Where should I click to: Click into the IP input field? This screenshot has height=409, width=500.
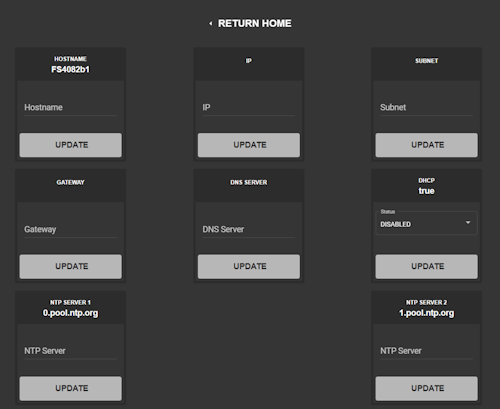249,108
